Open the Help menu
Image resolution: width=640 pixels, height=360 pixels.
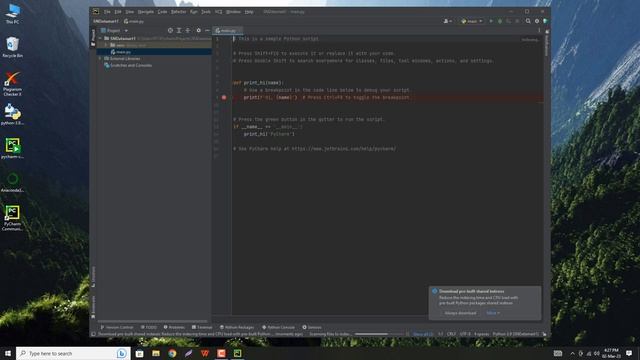[x=249, y=12]
